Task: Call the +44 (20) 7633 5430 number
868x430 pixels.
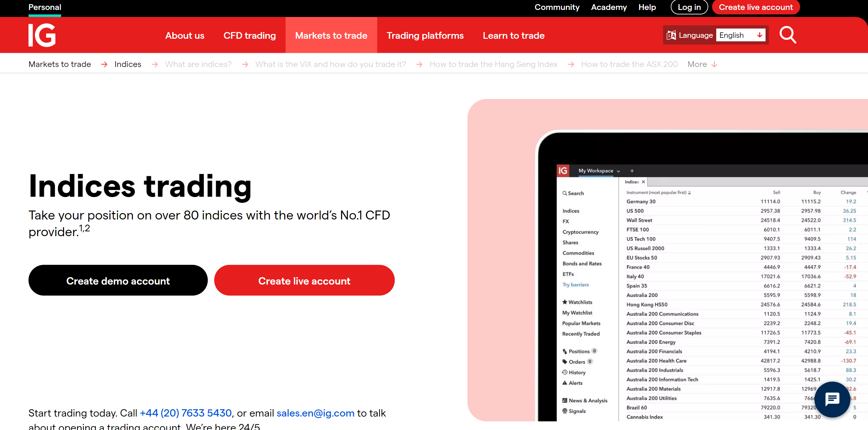Action: pyautogui.click(x=185, y=413)
